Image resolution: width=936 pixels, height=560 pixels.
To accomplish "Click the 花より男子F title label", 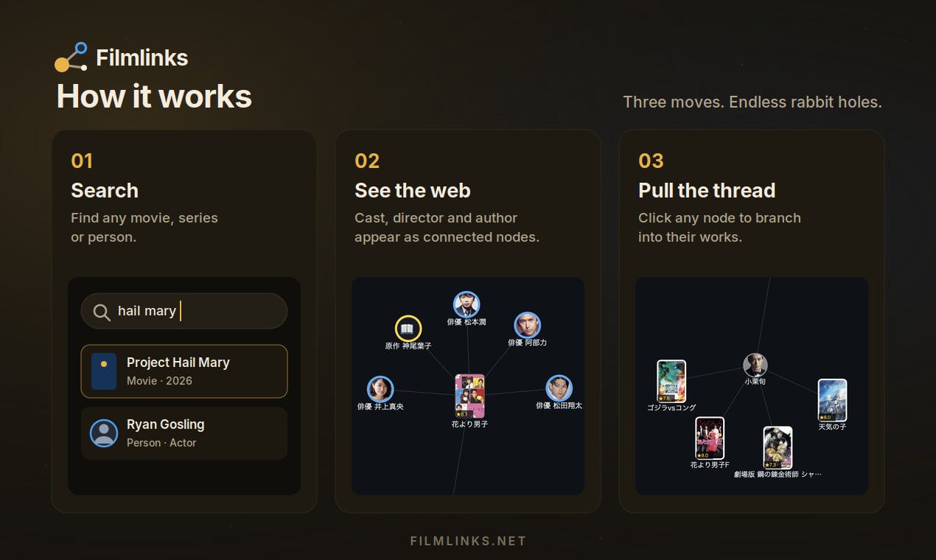I will [x=710, y=465].
